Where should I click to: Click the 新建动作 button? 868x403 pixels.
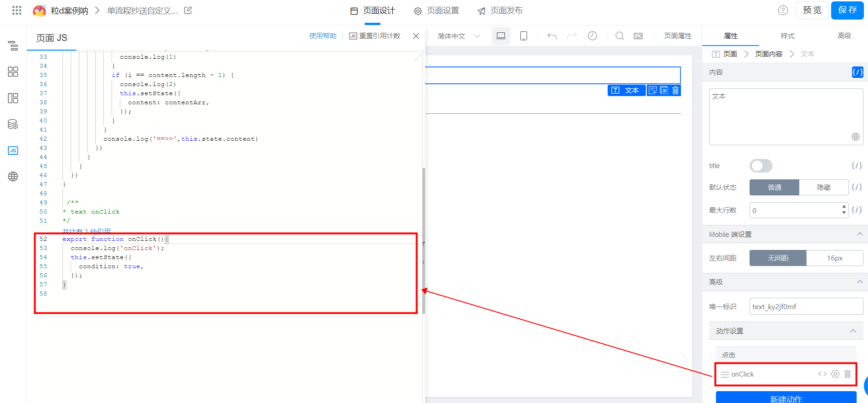tap(786, 397)
